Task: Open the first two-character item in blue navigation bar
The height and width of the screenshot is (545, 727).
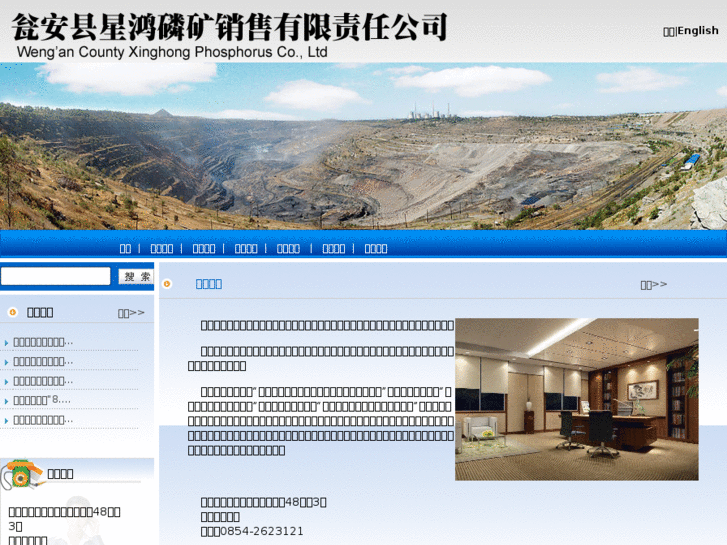Action: (x=125, y=249)
